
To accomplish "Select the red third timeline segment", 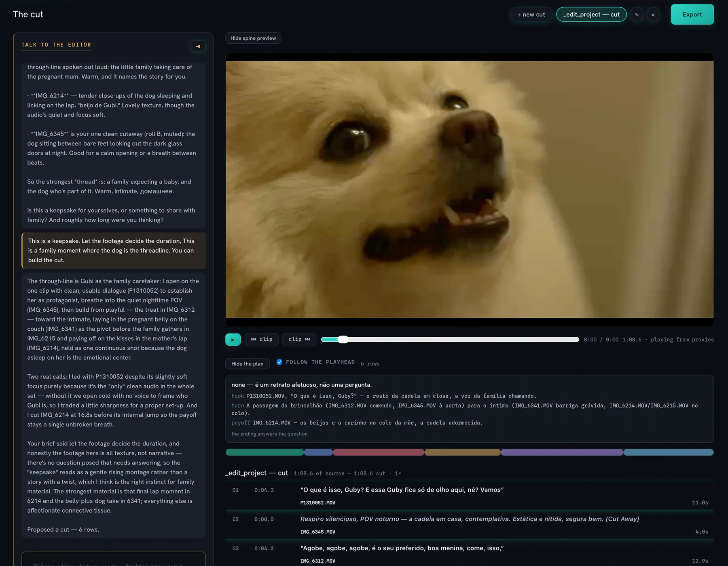I will [379, 452].
